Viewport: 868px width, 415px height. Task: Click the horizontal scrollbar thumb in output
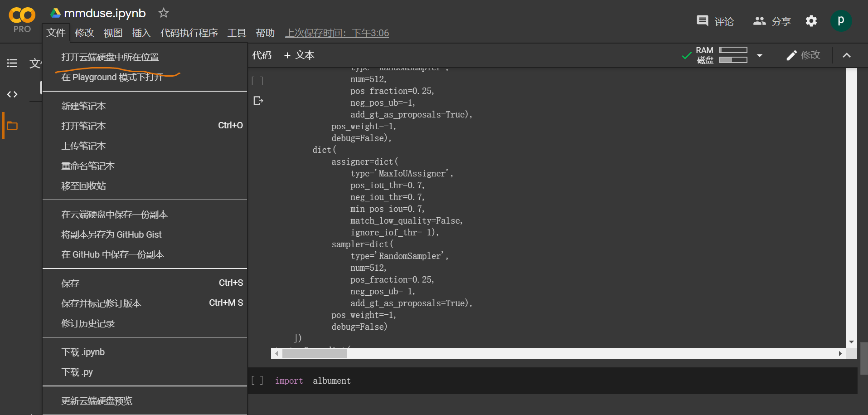point(314,353)
